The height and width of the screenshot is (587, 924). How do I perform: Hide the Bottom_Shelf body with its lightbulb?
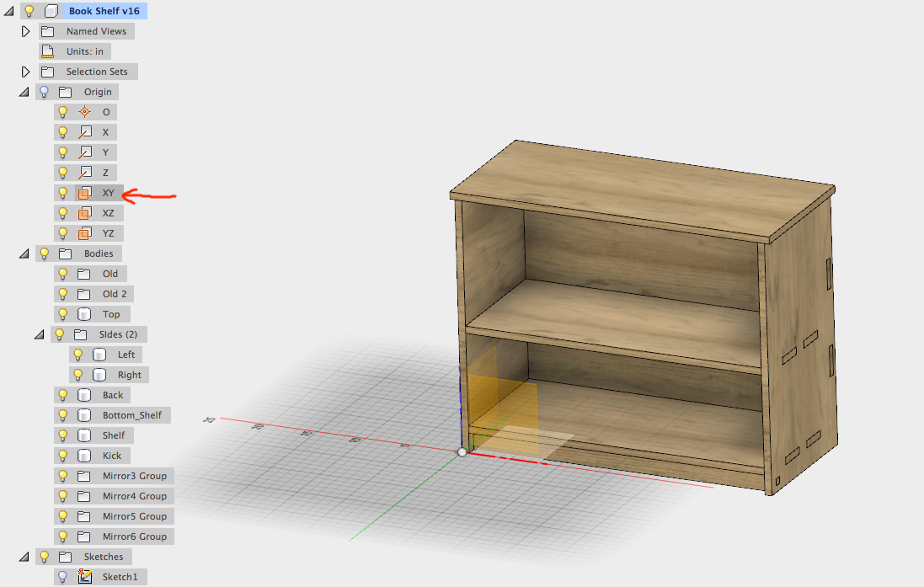pos(61,414)
